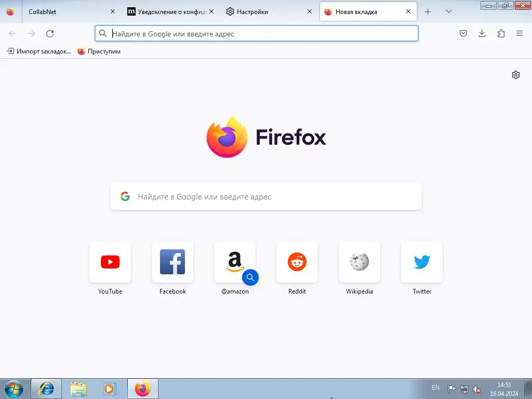Image resolution: width=532 pixels, height=399 pixels.
Task: Open Windows Media Player from taskbar
Action: (x=110, y=389)
